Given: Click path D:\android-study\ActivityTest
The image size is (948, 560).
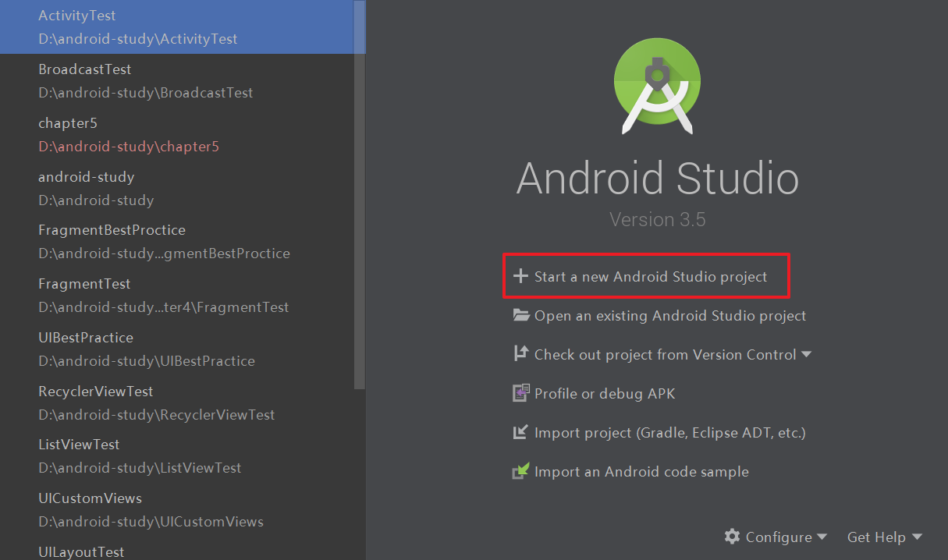Looking at the screenshot, I should point(138,39).
